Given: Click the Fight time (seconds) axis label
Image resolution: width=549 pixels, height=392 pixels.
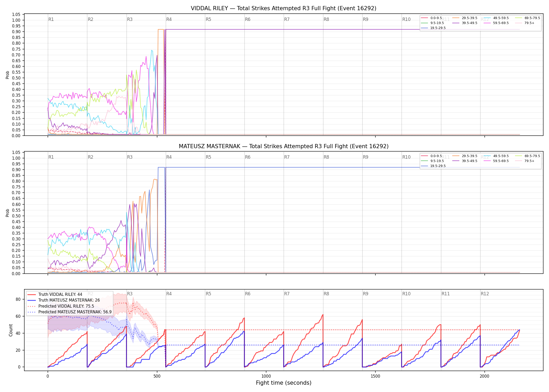Looking at the screenshot, I should (284, 383).
